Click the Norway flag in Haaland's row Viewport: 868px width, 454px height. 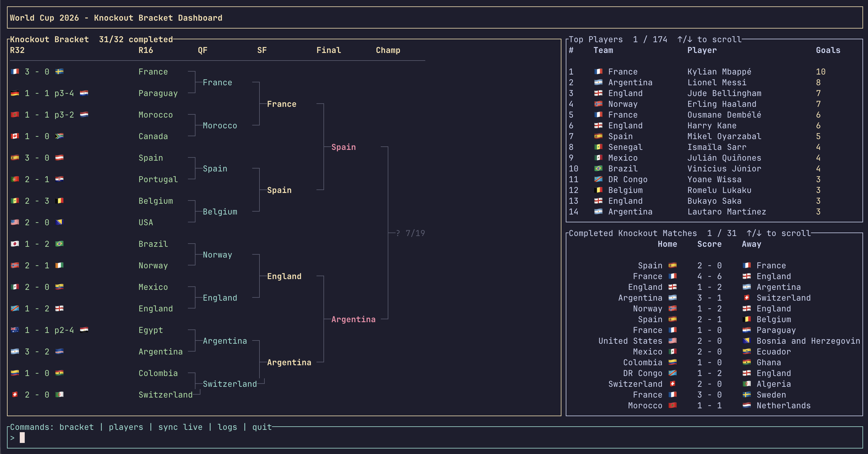tap(598, 104)
